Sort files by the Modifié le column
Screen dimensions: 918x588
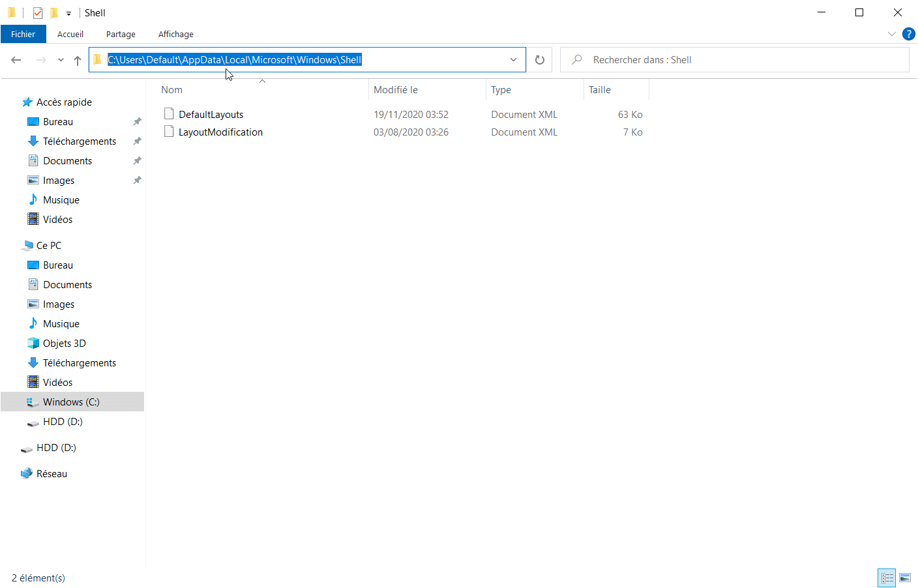coord(396,90)
